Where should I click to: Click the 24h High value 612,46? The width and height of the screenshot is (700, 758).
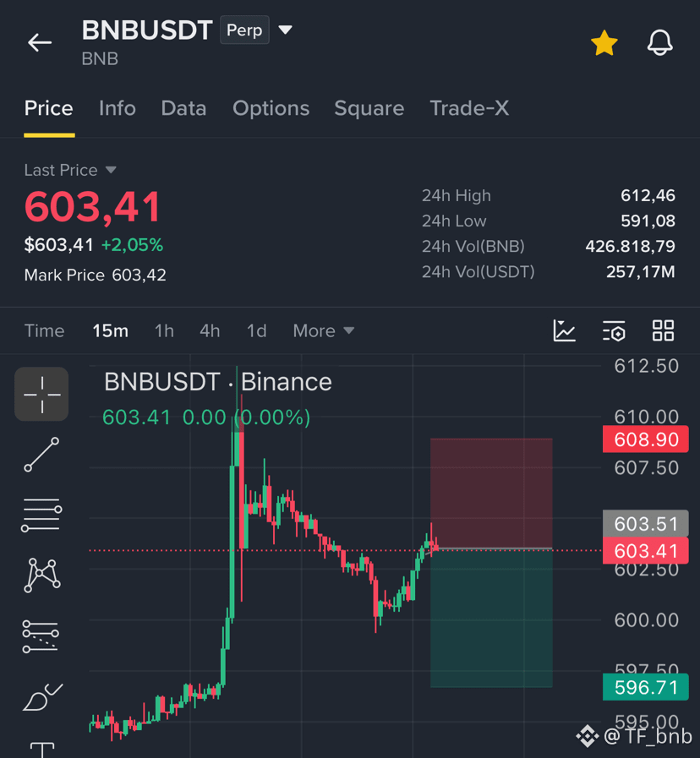(648, 196)
